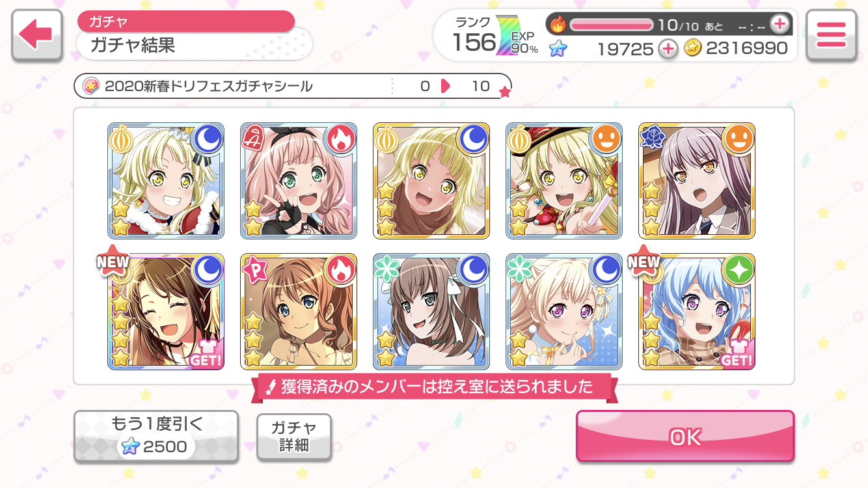Select the orange-haired girl with P badge card
Image resolution: width=868 pixels, height=488 pixels.
(x=299, y=312)
